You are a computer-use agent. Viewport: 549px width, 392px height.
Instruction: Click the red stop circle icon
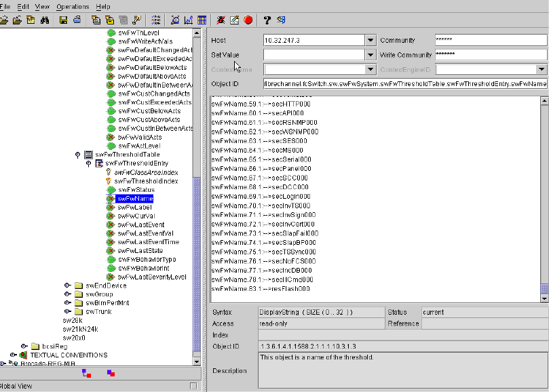pyautogui.click(x=248, y=20)
